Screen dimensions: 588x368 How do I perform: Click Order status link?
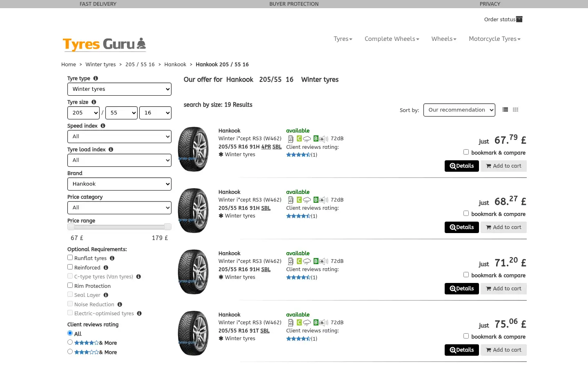pyautogui.click(x=499, y=19)
